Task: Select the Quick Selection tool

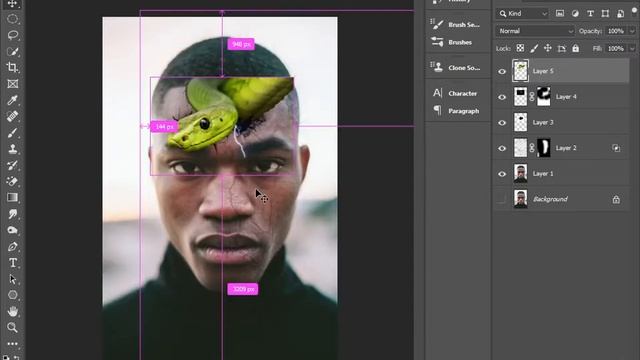Action: pos(12,51)
